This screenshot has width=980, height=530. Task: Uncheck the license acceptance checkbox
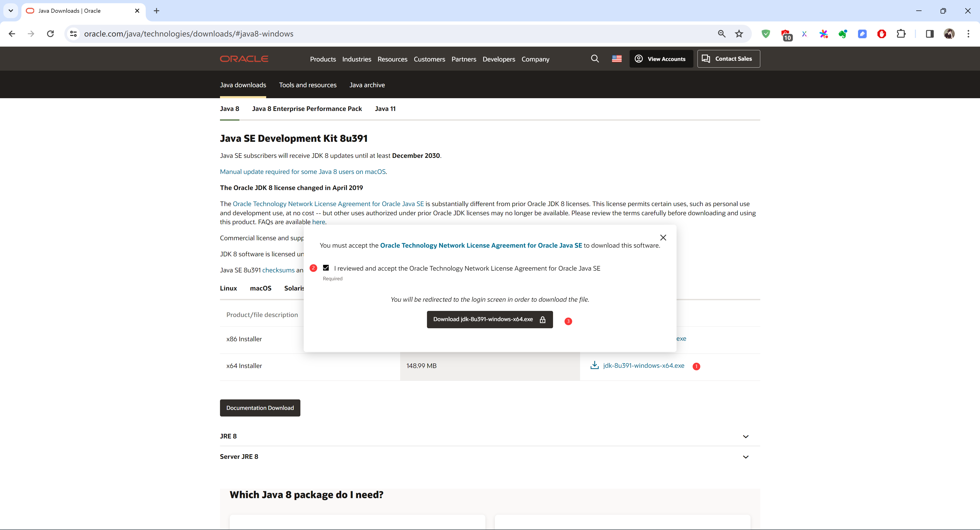(326, 268)
